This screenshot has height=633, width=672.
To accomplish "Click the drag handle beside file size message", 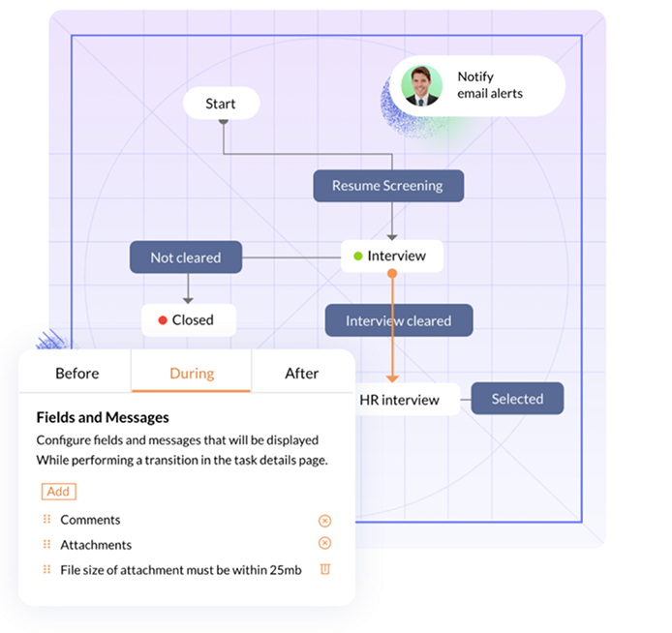I will click(x=46, y=569).
